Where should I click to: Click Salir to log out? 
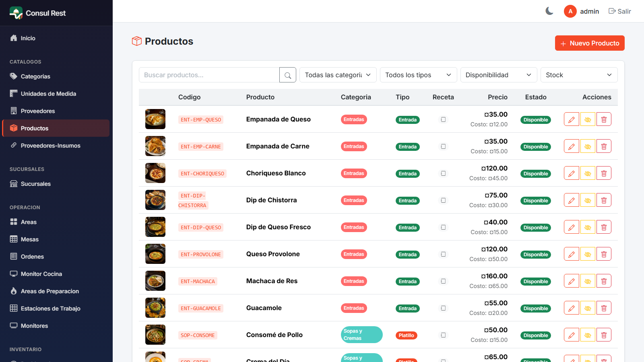[620, 11]
